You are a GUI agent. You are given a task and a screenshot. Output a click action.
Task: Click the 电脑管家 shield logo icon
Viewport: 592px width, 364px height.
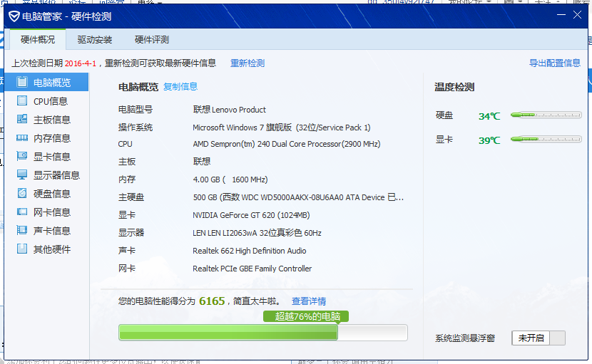point(14,16)
